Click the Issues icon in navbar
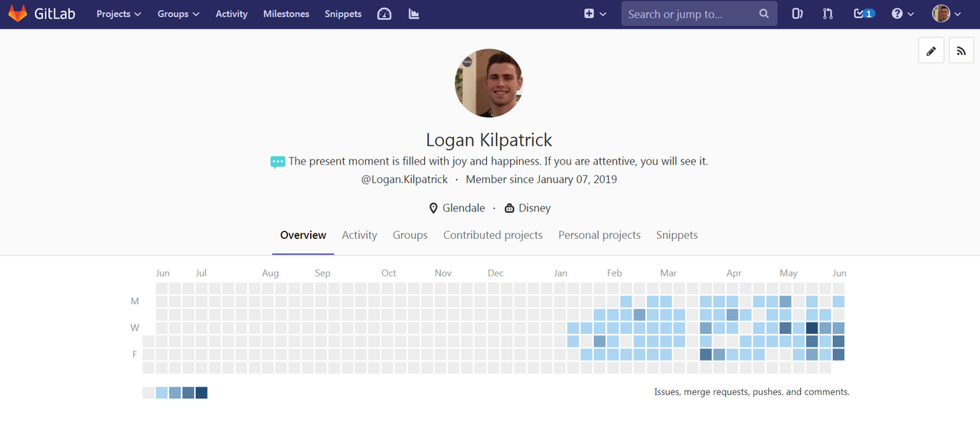The image size is (980, 425). (x=797, y=14)
